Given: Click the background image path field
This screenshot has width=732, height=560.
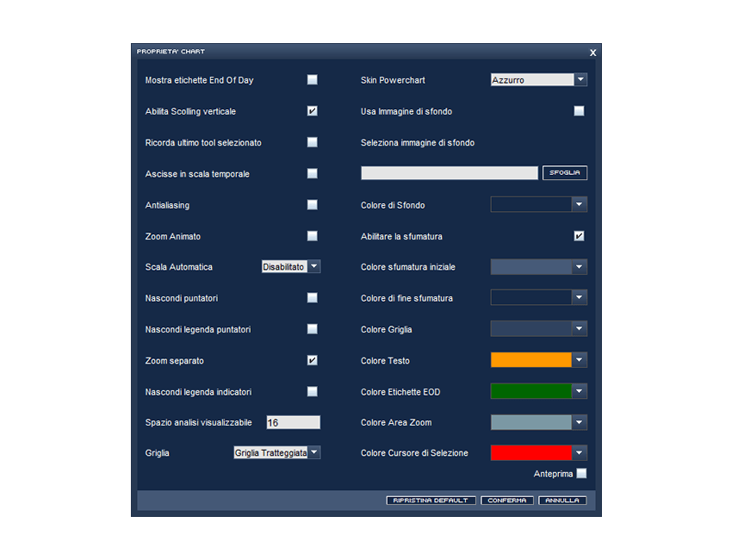Looking at the screenshot, I should pos(449,173).
